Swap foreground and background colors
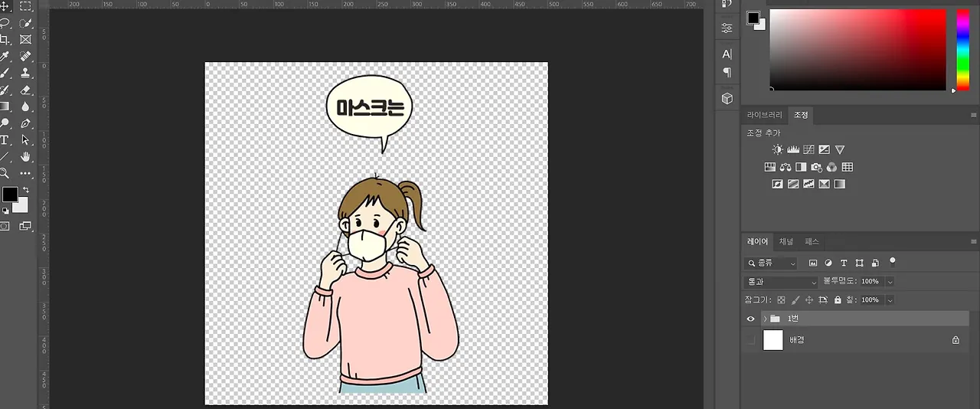 25,190
